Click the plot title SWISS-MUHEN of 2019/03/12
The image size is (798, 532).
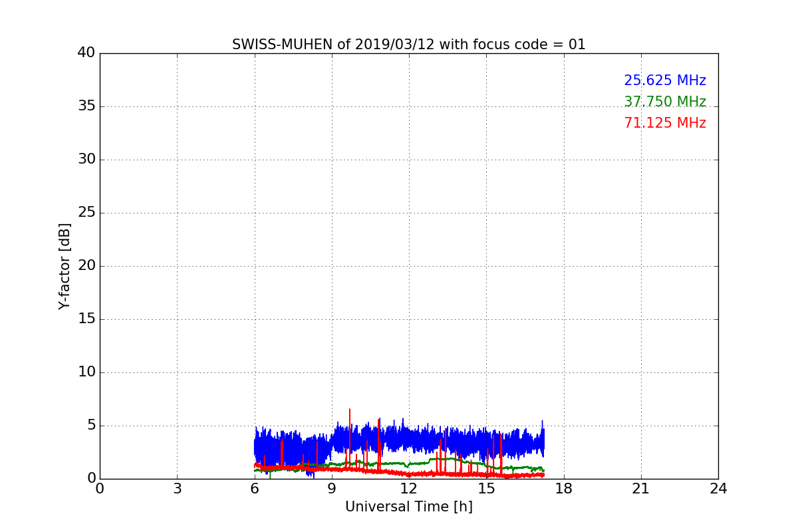(408, 45)
